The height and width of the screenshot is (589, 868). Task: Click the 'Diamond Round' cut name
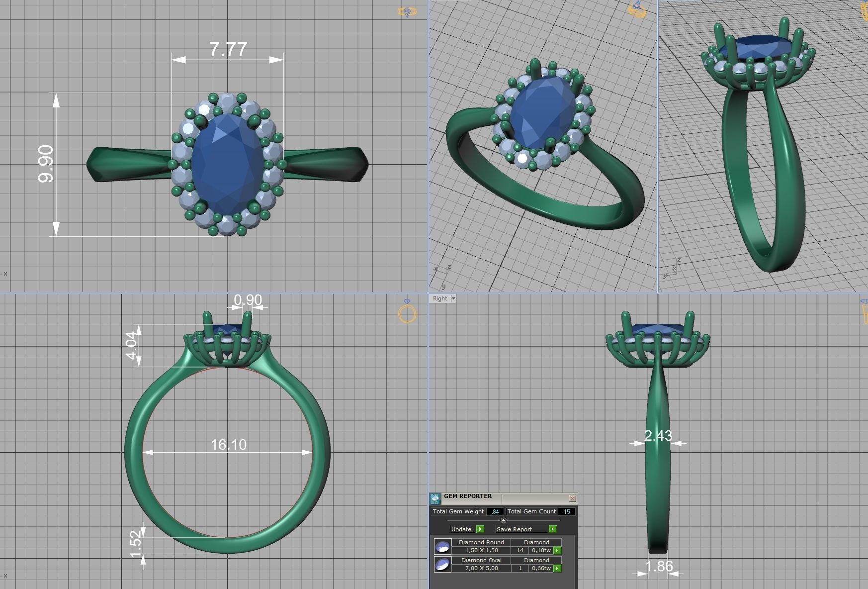tap(481, 542)
